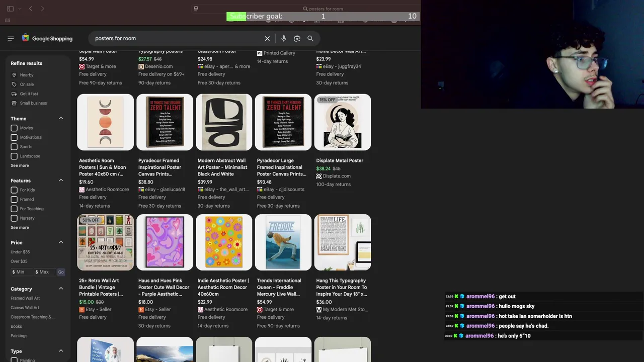Open the Freddie Mercury poster thumbnail

(283, 242)
